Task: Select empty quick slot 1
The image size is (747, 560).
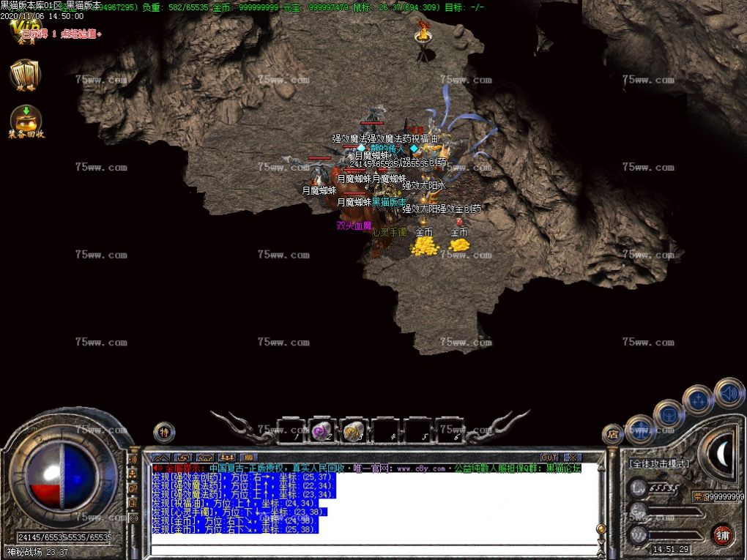Action: pyautogui.click(x=290, y=431)
